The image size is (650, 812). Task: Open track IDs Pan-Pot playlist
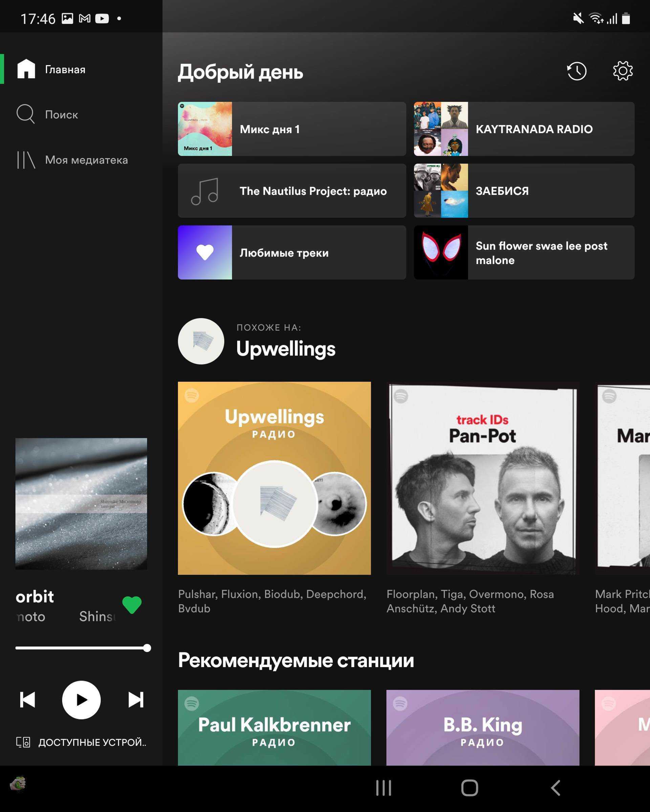click(482, 478)
